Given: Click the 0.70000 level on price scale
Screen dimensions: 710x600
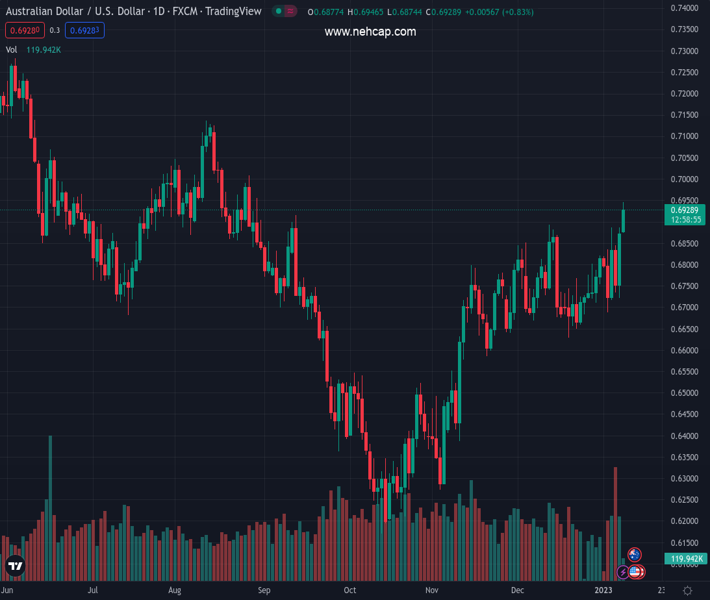Looking at the screenshot, I should [685, 180].
